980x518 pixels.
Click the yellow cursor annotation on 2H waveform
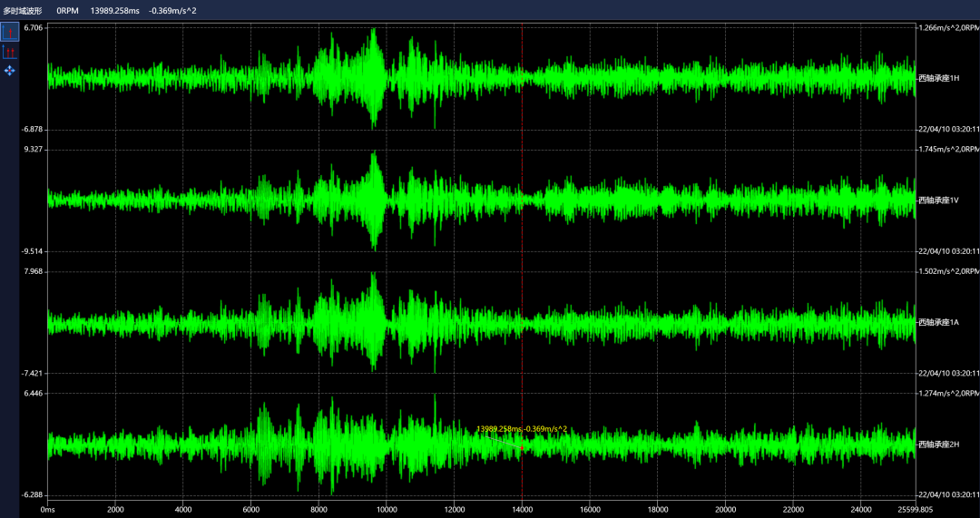[x=522, y=428]
